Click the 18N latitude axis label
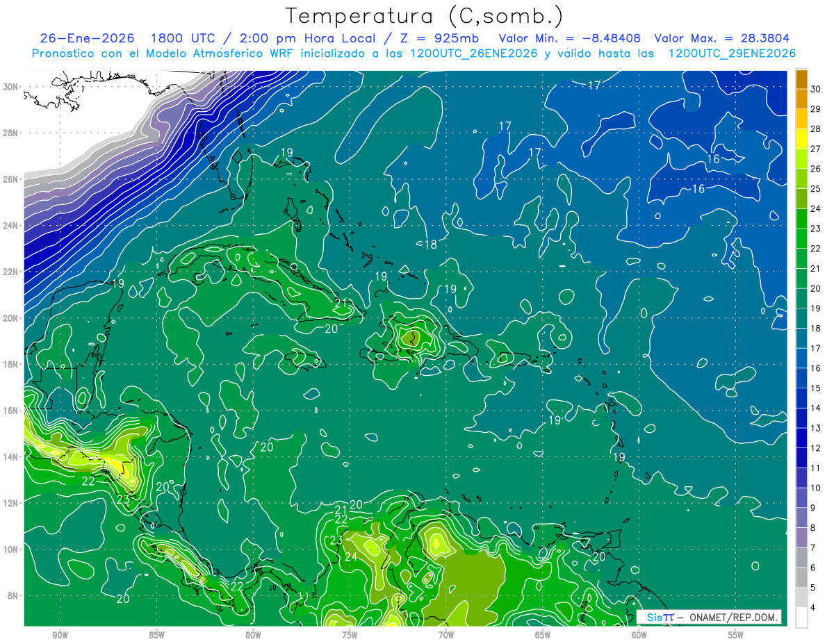Viewport: 834px width, 644px height. [12, 364]
